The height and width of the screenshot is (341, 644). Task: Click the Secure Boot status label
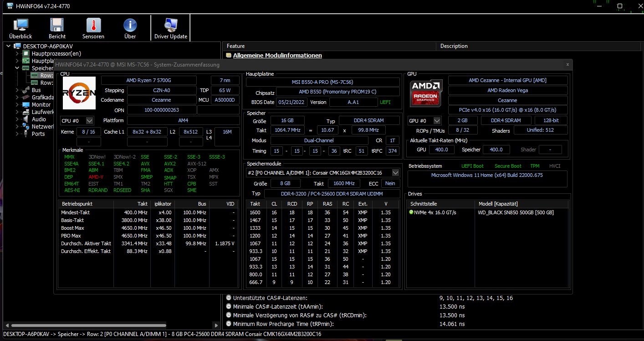tap(508, 166)
